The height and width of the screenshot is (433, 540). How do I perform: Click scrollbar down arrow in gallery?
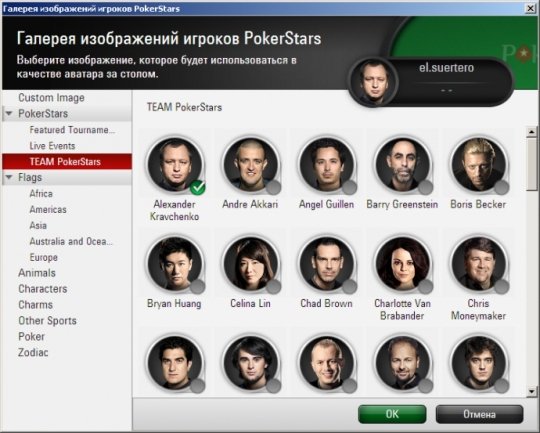[x=532, y=391]
